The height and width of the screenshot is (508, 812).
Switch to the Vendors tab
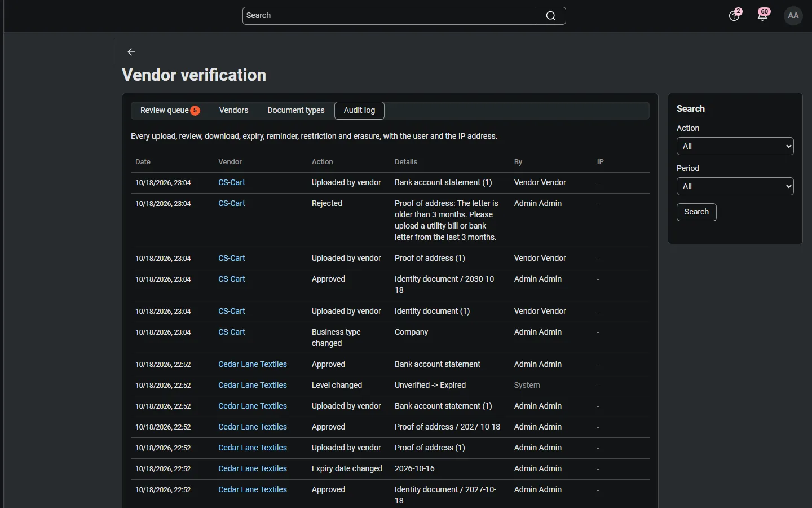click(234, 111)
